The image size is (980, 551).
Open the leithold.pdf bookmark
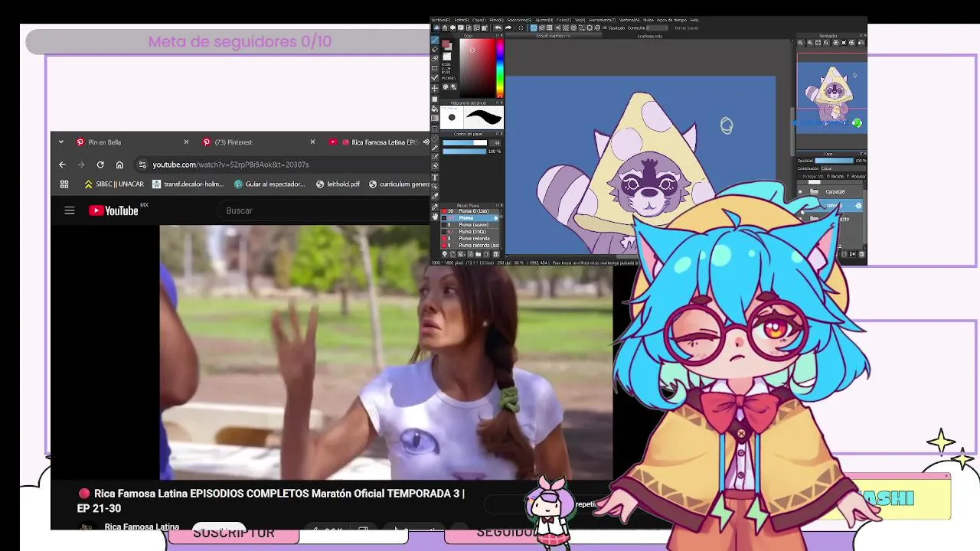[x=338, y=184]
